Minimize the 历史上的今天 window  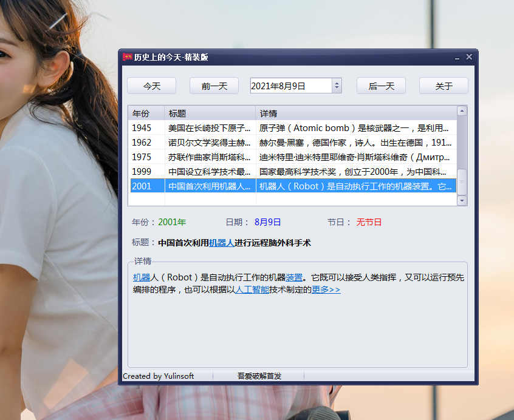pos(457,58)
